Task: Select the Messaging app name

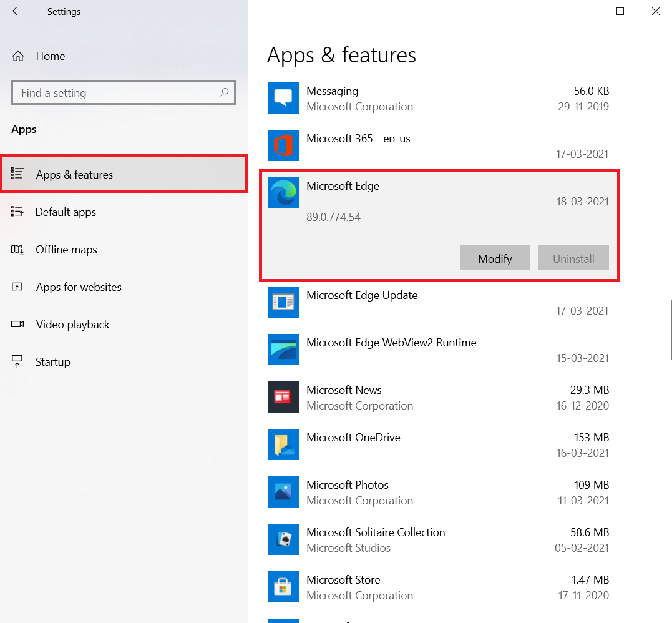Action: tap(332, 91)
